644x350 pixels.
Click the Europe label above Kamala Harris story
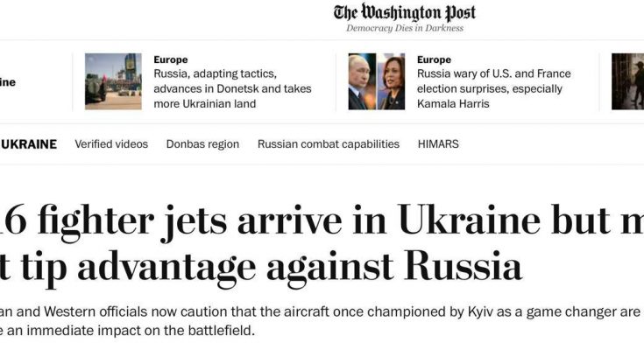point(434,59)
